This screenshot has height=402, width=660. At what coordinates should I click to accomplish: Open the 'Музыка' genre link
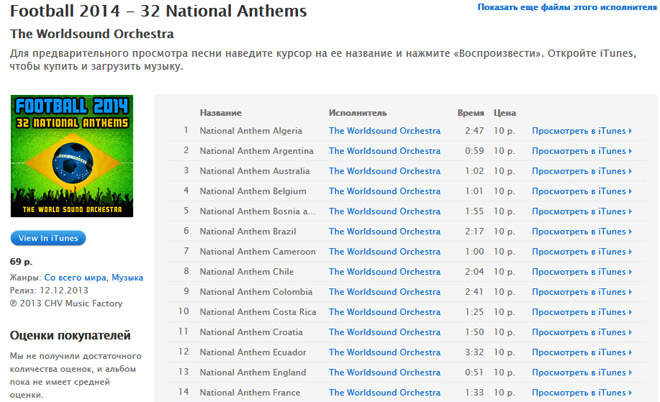pos(127,277)
